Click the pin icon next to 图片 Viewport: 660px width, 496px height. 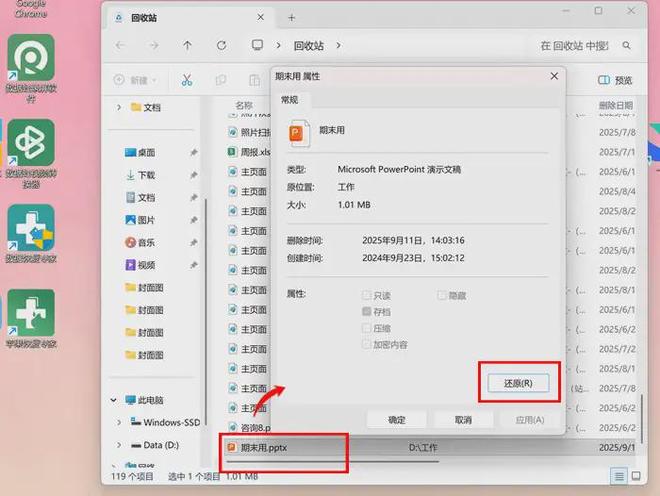point(194,220)
